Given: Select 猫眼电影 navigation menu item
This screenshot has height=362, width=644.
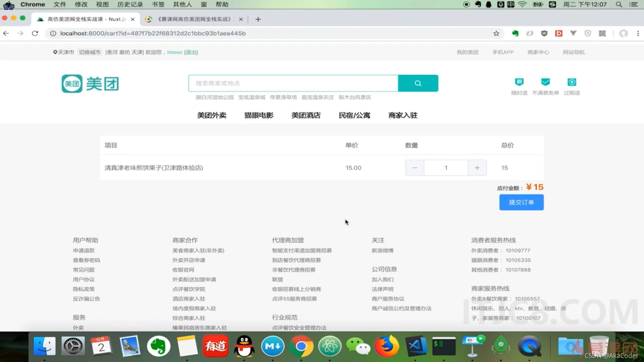Looking at the screenshot, I should point(259,115).
